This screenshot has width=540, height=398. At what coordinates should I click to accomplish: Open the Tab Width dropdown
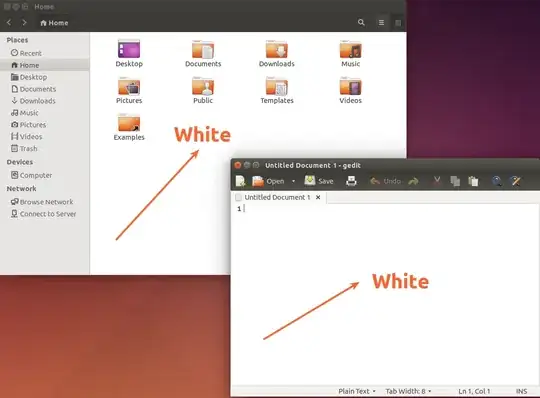(x=408, y=391)
